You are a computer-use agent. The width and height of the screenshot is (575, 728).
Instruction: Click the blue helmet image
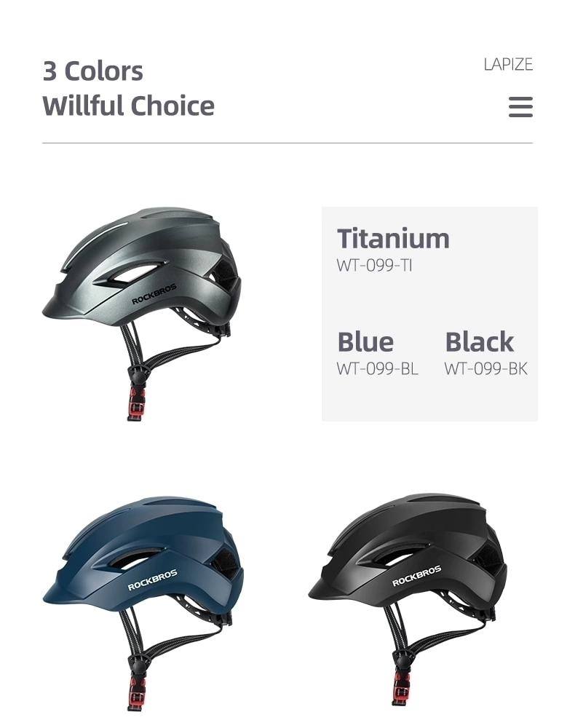tap(143, 603)
